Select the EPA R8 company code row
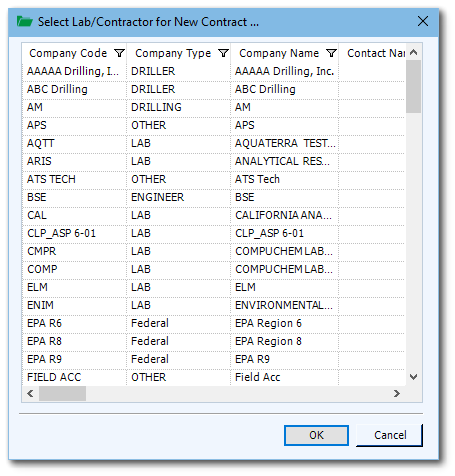This screenshot has width=455, height=476. pyautogui.click(x=74, y=341)
